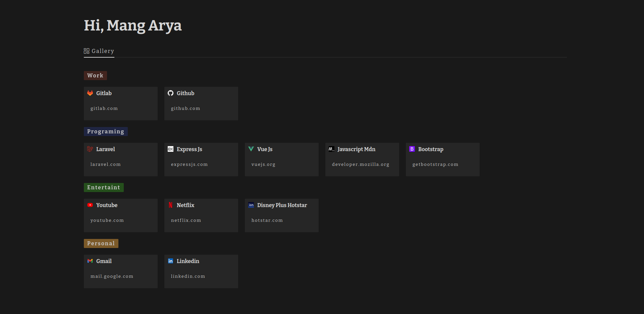Open the linkedin.com link

click(188, 276)
